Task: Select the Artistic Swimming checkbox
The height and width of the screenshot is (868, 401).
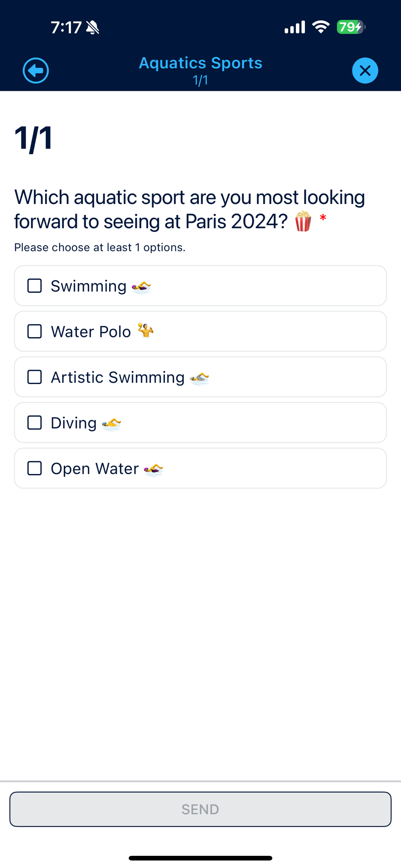Action: point(35,377)
